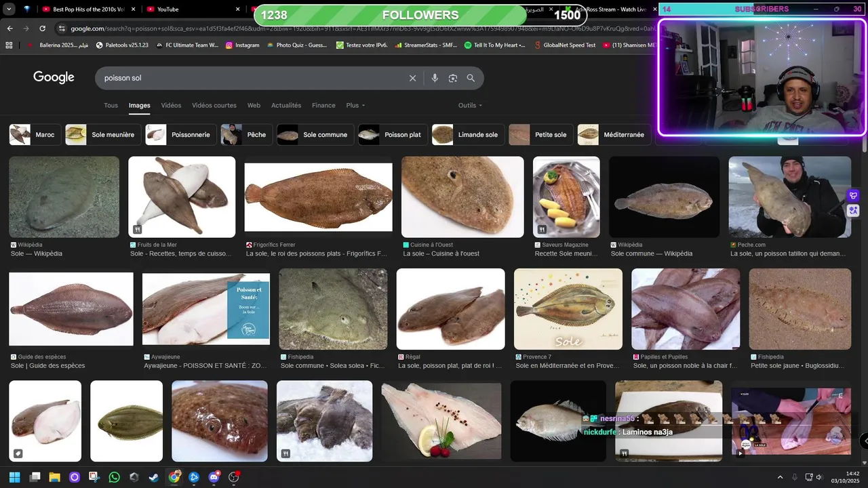Start voice search with the microphone icon
The width and height of the screenshot is (868, 488).
point(435,78)
